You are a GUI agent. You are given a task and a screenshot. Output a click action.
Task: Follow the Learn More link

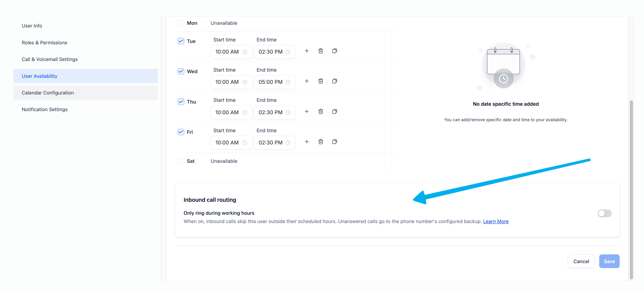tap(495, 221)
